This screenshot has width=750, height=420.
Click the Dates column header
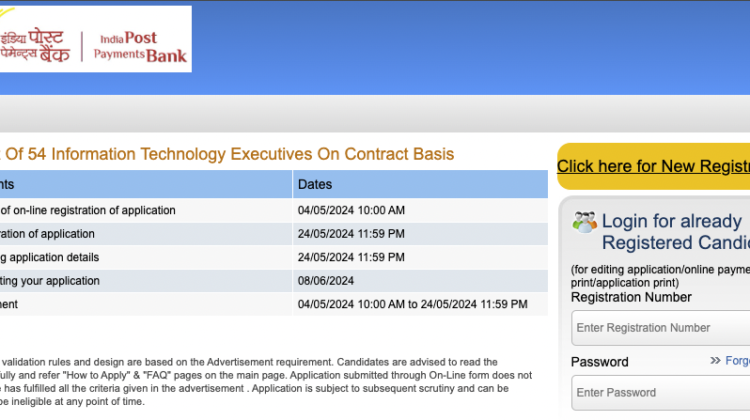click(x=316, y=184)
